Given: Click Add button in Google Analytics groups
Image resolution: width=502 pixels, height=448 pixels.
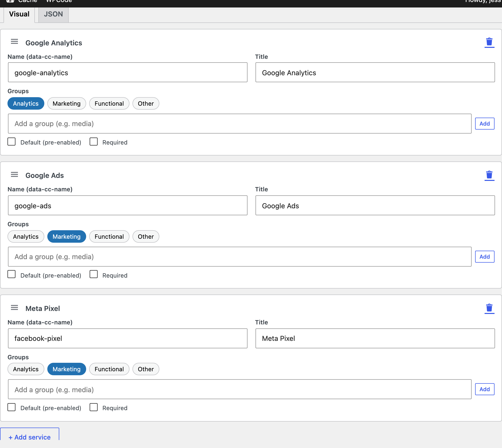Looking at the screenshot, I should click(x=485, y=124).
